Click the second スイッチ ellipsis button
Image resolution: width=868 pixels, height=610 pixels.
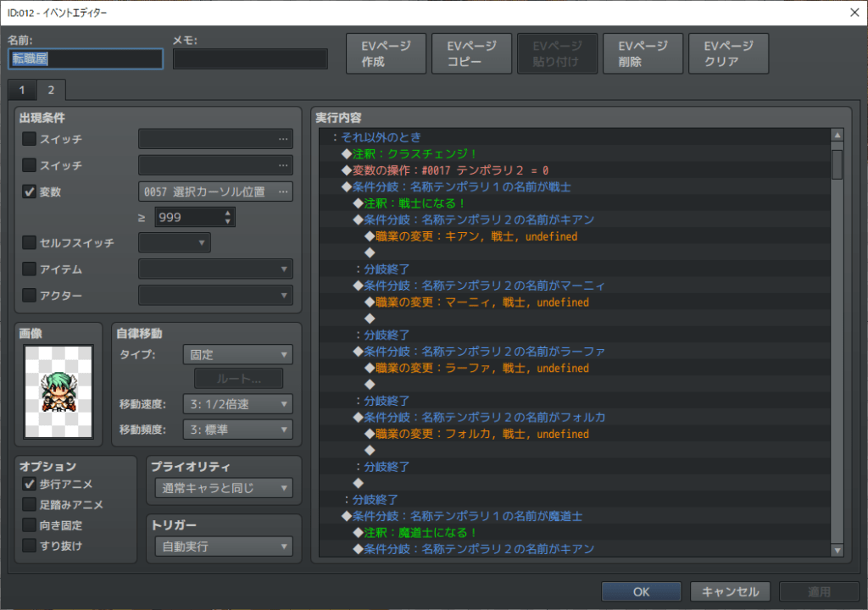(283, 165)
